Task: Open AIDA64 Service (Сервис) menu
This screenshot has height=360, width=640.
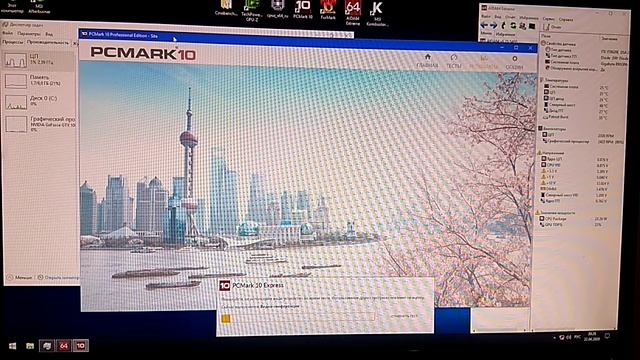Action: click(x=549, y=19)
